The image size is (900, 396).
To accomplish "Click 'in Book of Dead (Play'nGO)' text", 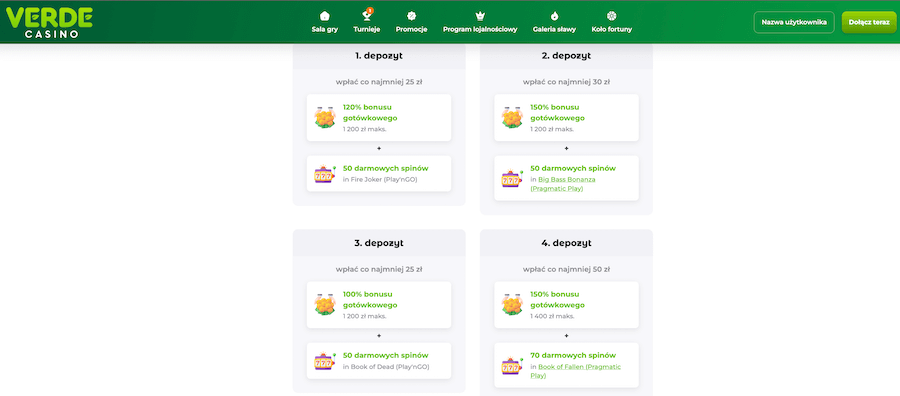I will (x=386, y=367).
